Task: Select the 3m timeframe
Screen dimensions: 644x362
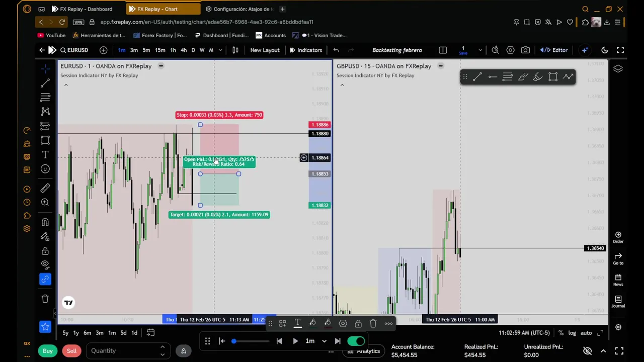Action: (134, 50)
